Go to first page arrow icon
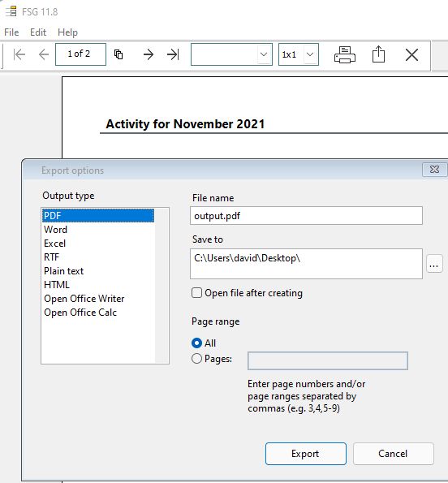This screenshot has width=448, height=483. 19,55
